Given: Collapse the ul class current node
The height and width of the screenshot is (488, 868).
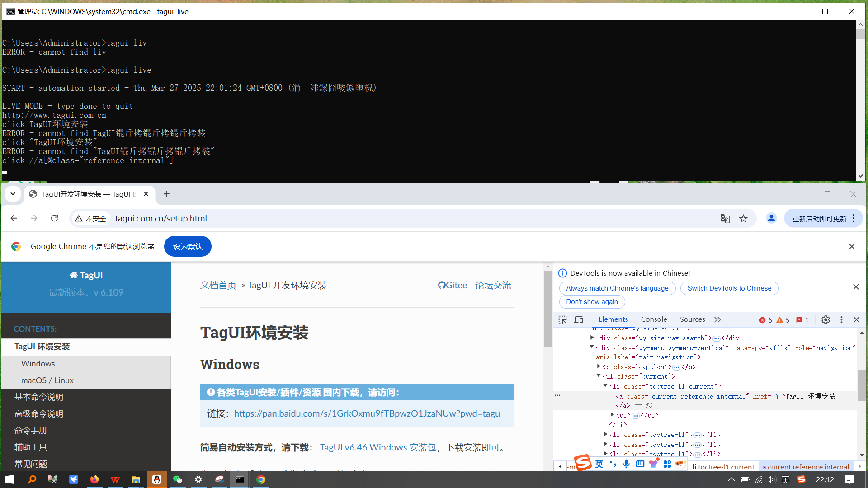Looking at the screenshot, I should click(x=598, y=376).
